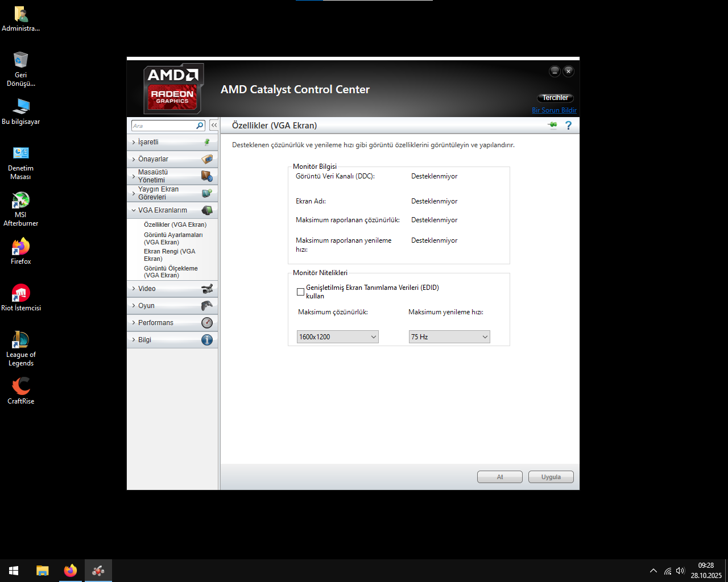
Task: Click the search magnifier icon in sidebar
Action: click(200, 126)
